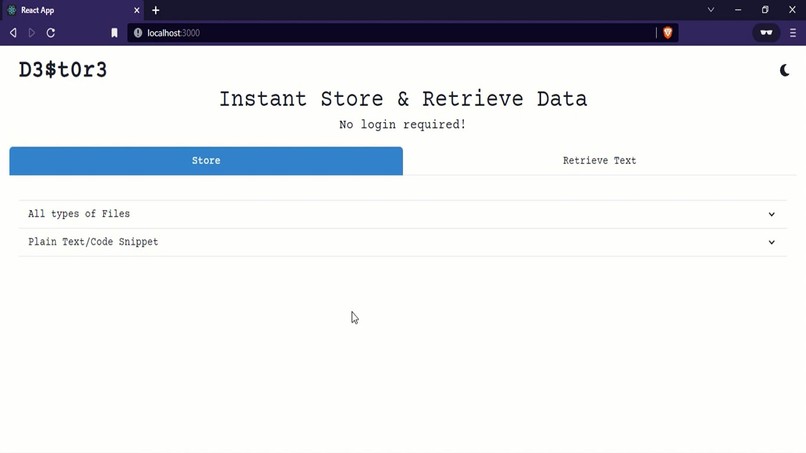The image size is (806, 453).
Task: Minimize the browser window
Action: (x=738, y=10)
